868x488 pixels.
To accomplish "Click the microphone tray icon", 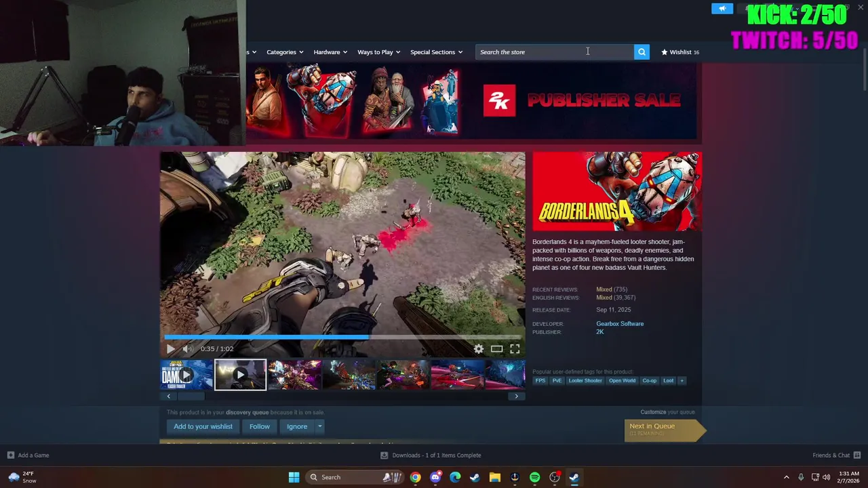I will click(x=801, y=477).
